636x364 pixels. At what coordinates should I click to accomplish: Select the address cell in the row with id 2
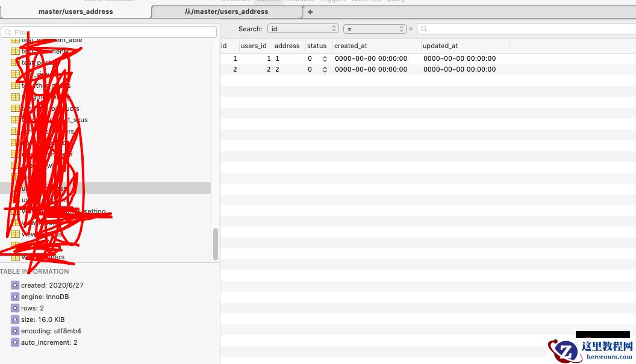pyautogui.click(x=289, y=69)
